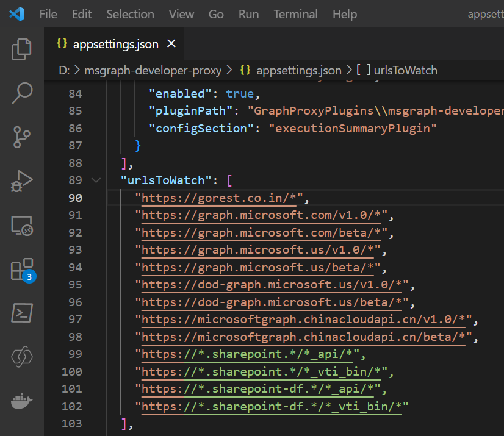Open the msgraph-developer-proxy breadcrumb dropdown
Screen dimensions: 504x436
(x=153, y=70)
